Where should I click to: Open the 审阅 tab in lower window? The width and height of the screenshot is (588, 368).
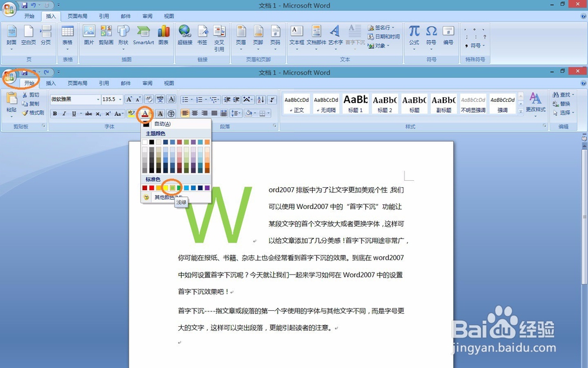(x=148, y=83)
